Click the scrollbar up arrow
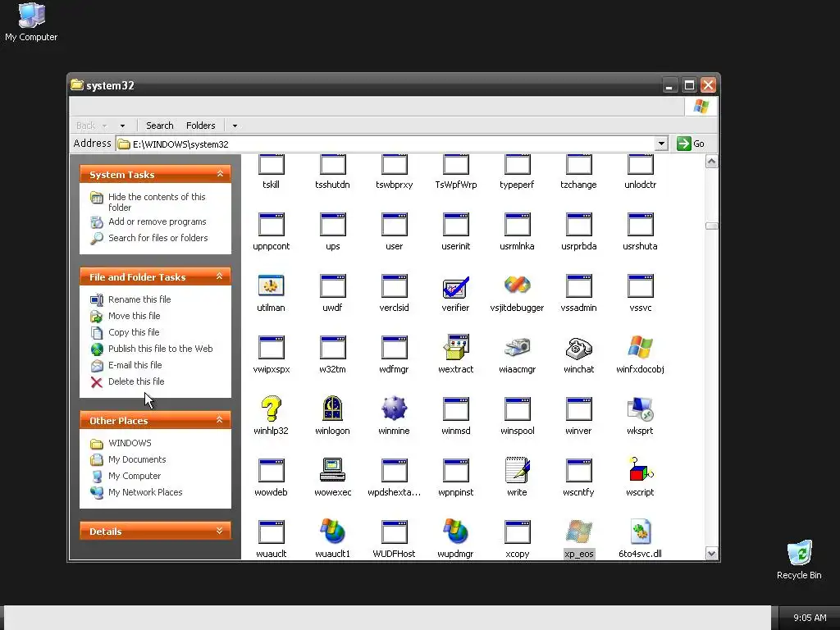840x630 pixels. click(x=711, y=162)
